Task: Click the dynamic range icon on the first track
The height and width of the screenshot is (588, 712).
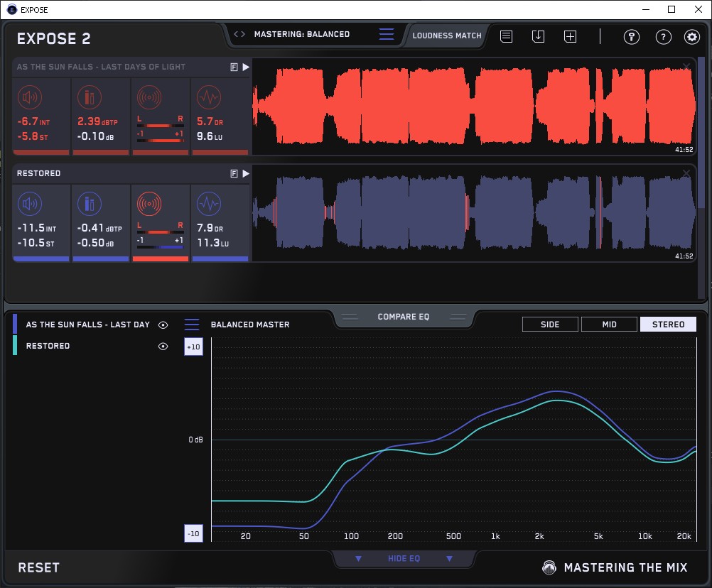Action: click(x=208, y=97)
